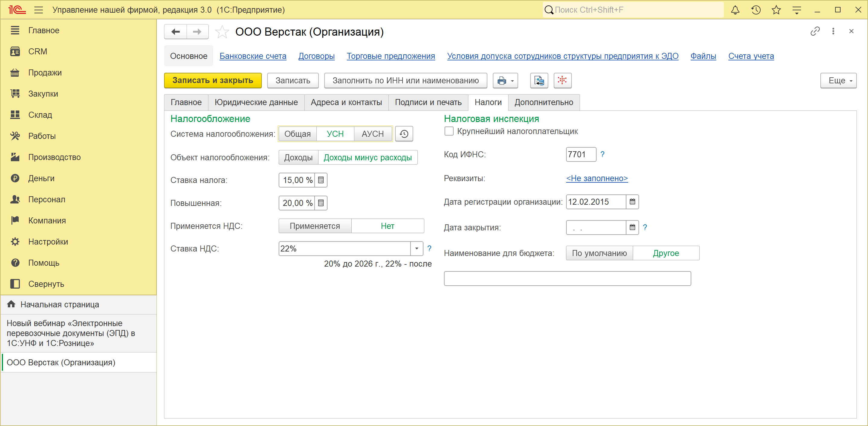
Task: Choose Доходы as taxation object
Action: [x=298, y=158]
